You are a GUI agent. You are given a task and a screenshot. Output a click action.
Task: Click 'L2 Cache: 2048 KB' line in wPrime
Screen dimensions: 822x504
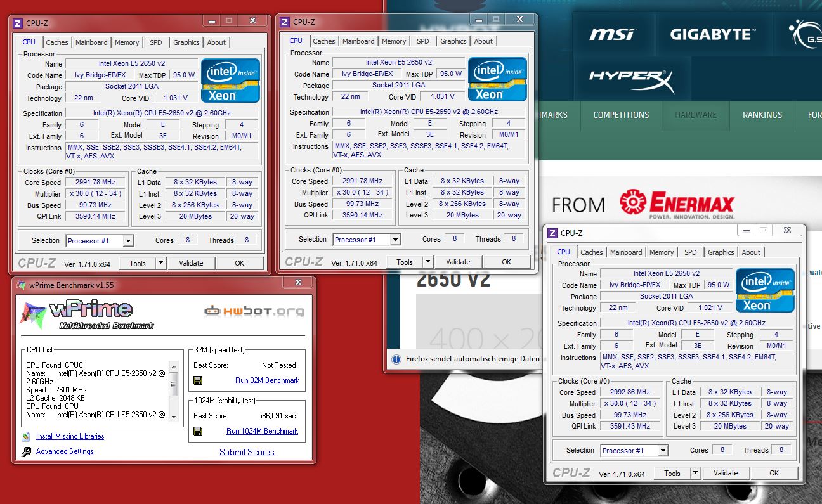(56, 398)
